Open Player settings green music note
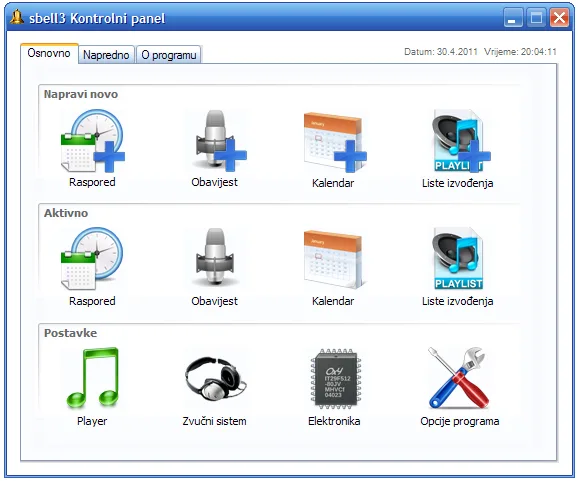The image size is (578, 481). click(93, 378)
